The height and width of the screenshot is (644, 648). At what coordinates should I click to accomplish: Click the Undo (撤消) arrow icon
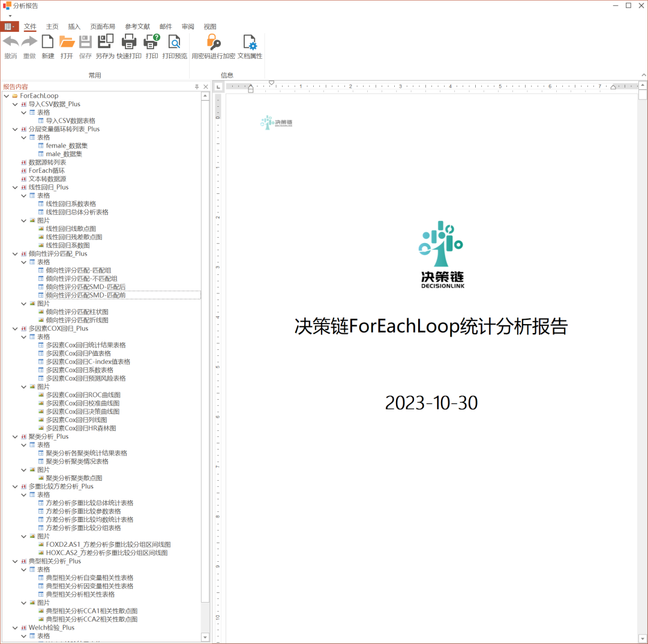[x=11, y=42]
